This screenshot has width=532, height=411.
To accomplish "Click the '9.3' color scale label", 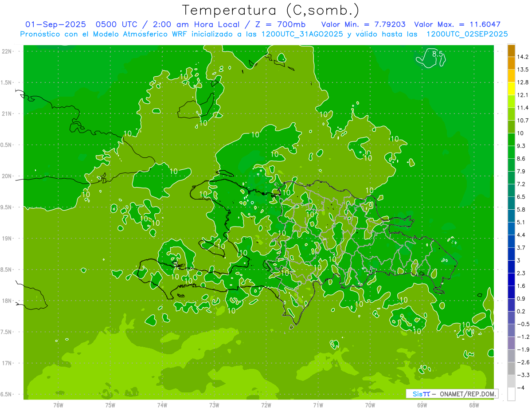I will click(x=521, y=146).
